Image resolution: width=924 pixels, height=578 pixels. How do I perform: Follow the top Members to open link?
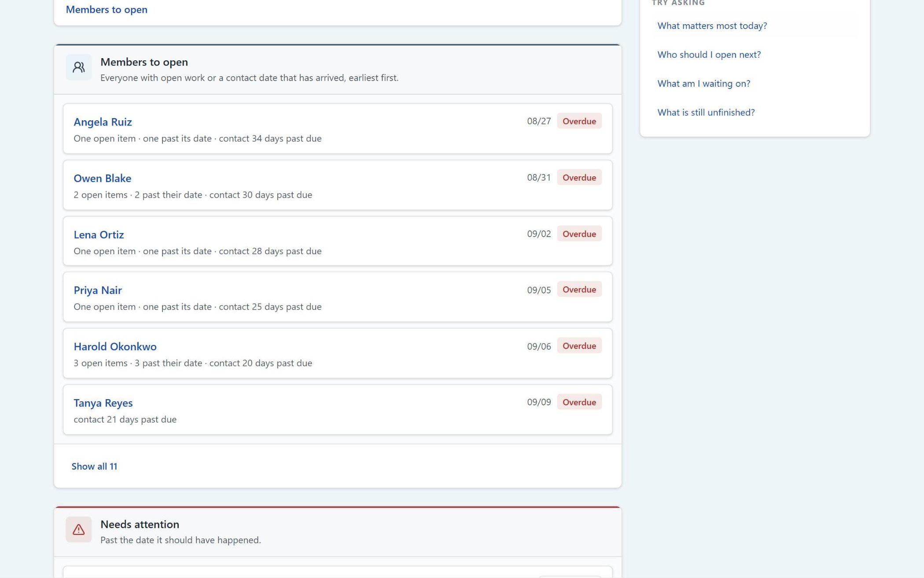pos(107,10)
